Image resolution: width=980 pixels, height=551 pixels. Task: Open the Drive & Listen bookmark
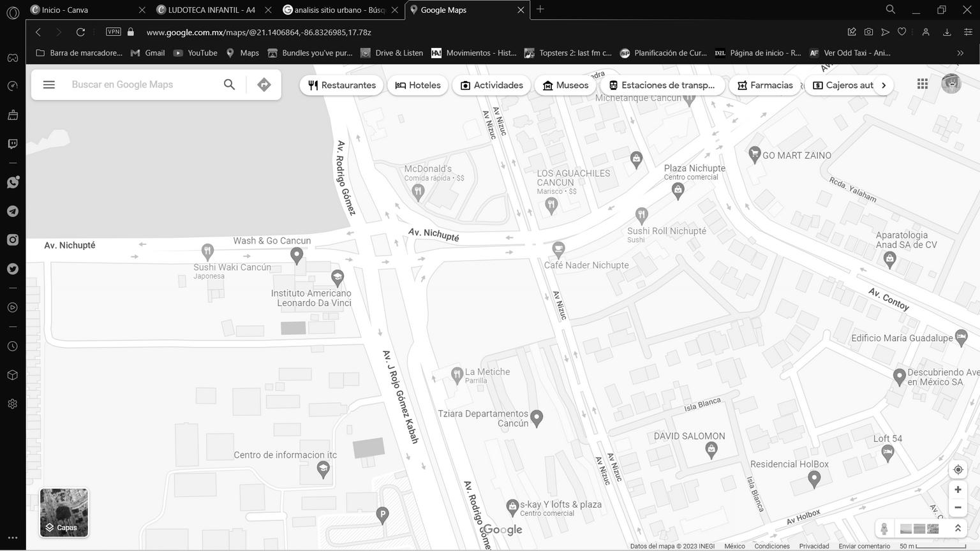(392, 53)
